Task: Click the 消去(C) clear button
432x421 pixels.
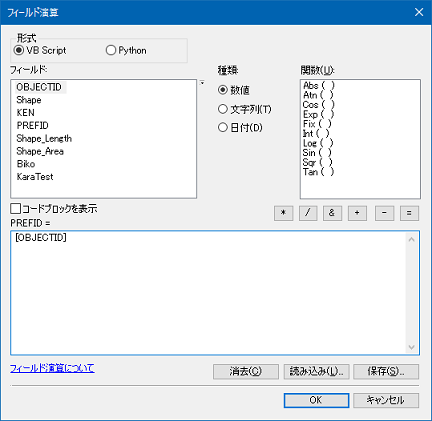Action: tap(246, 371)
